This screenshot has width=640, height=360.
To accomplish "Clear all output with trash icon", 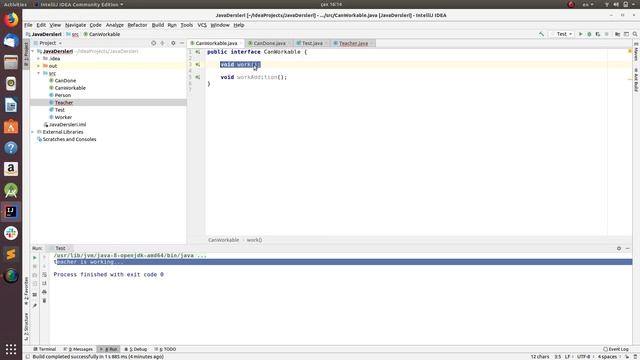I will [44, 300].
